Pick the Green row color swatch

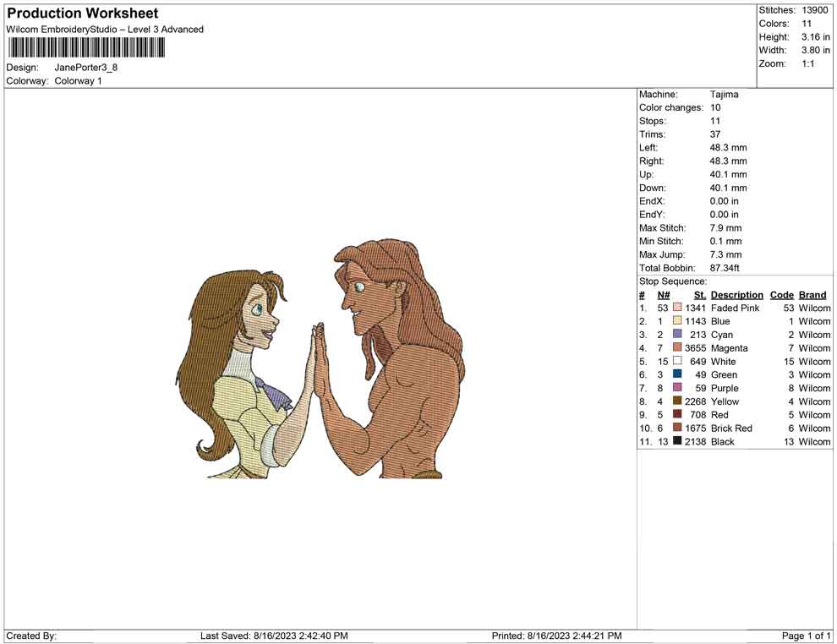pyautogui.click(x=677, y=374)
